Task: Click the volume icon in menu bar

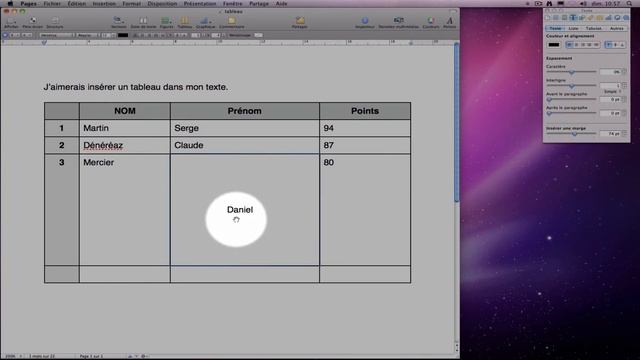Action: (583, 3)
